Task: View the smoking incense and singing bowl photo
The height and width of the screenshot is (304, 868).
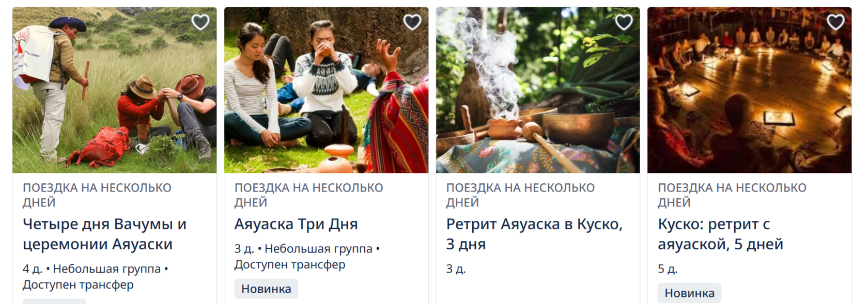Action: [x=538, y=90]
